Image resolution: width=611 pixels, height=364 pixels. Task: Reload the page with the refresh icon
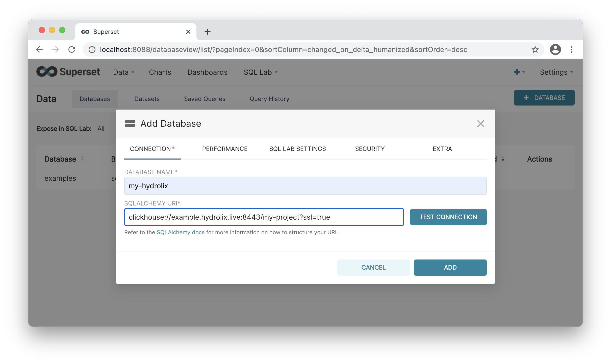tap(72, 49)
